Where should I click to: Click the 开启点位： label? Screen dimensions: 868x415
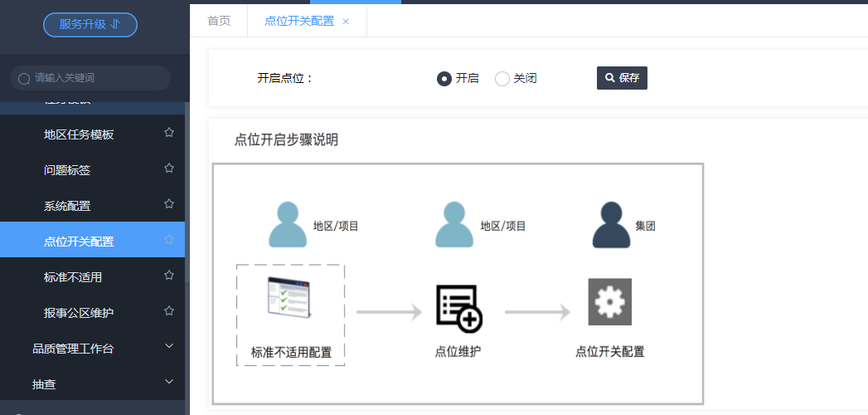[x=285, y=78]
